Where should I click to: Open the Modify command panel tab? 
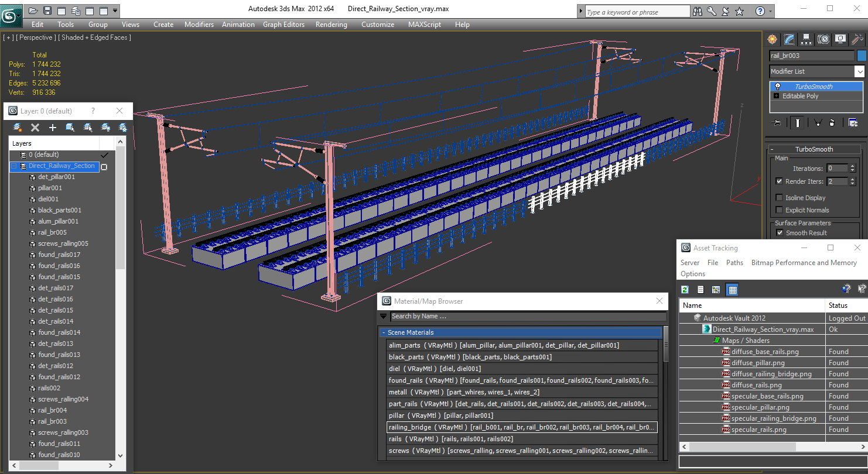click(790, 39)
